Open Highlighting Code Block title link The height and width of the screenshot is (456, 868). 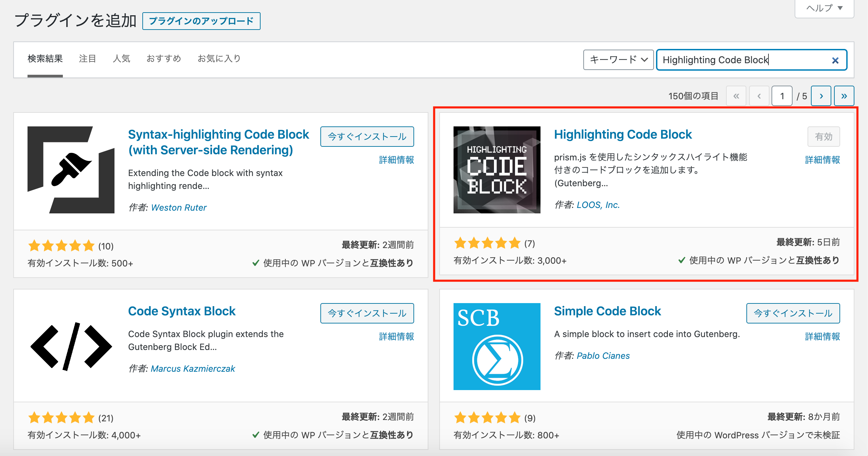(623, 135)
